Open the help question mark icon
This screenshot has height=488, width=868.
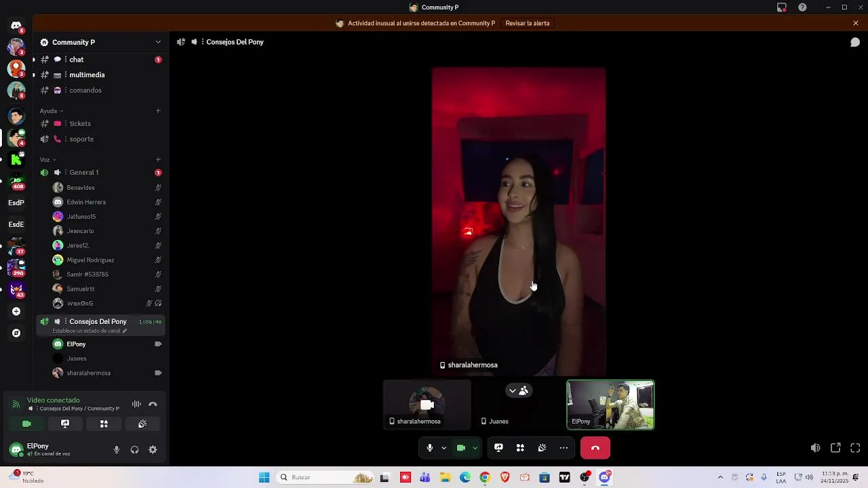(x=802, y=7)
